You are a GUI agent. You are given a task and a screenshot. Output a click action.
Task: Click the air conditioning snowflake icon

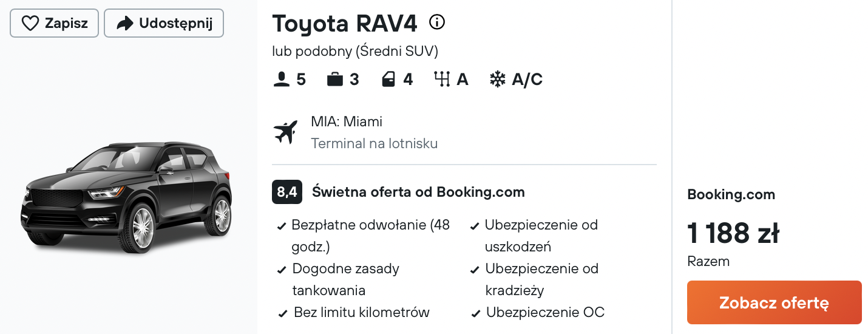click(x=498, y=80)
